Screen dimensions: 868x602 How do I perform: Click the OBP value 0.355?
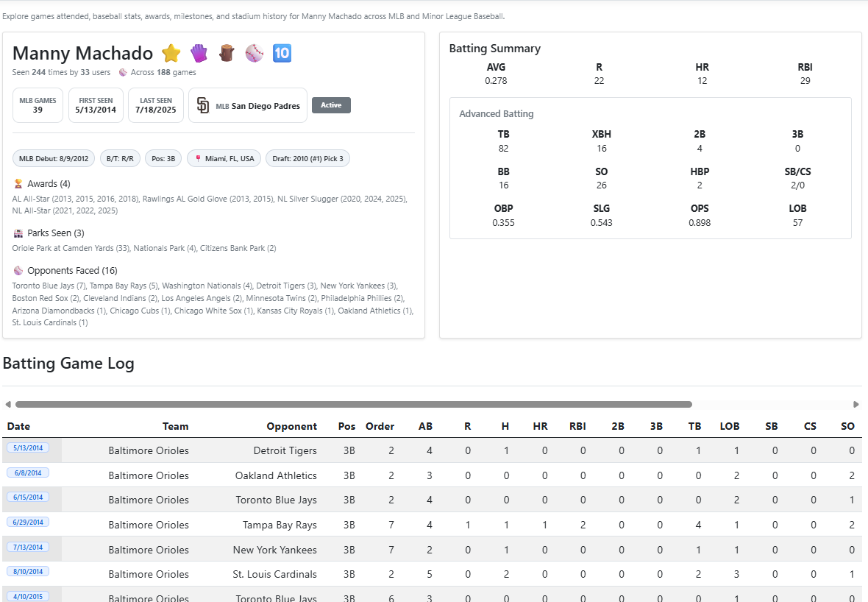tap(504, 223)
